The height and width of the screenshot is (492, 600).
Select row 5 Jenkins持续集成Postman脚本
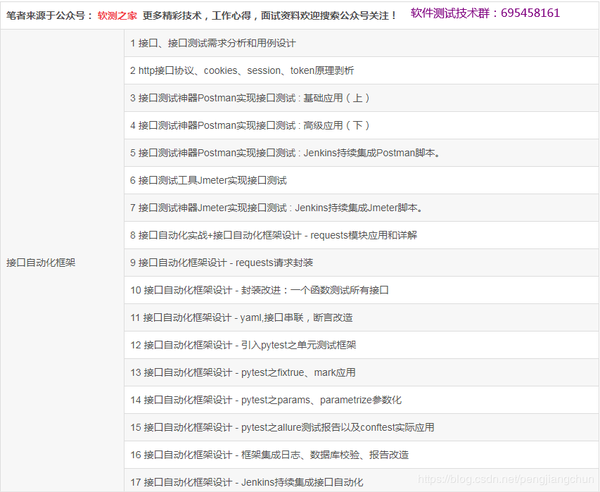(362, 153)
